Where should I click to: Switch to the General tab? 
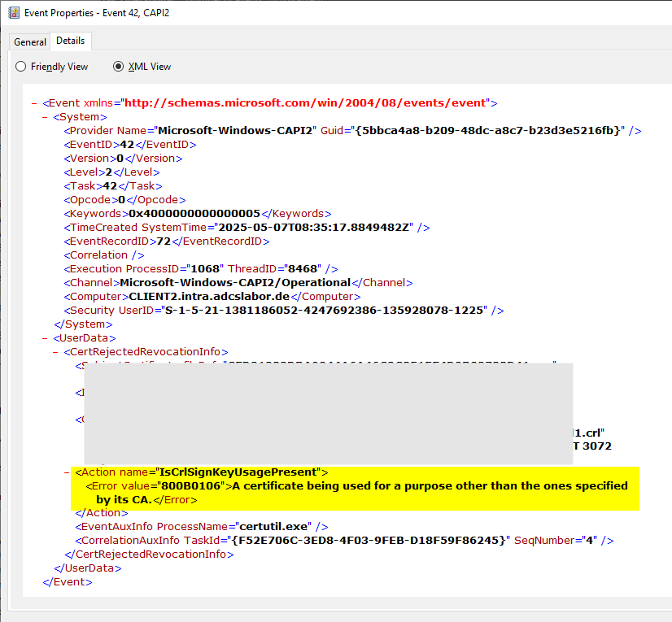click(29, 42)
